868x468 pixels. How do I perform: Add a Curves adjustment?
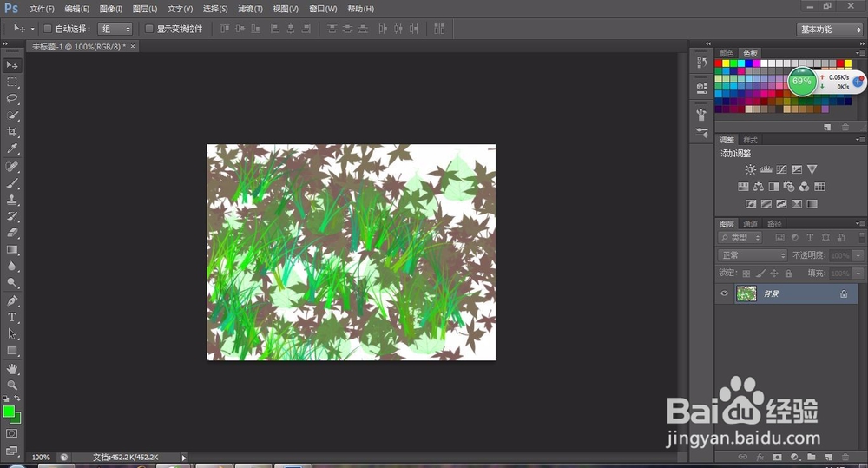(x=782, y=169)
